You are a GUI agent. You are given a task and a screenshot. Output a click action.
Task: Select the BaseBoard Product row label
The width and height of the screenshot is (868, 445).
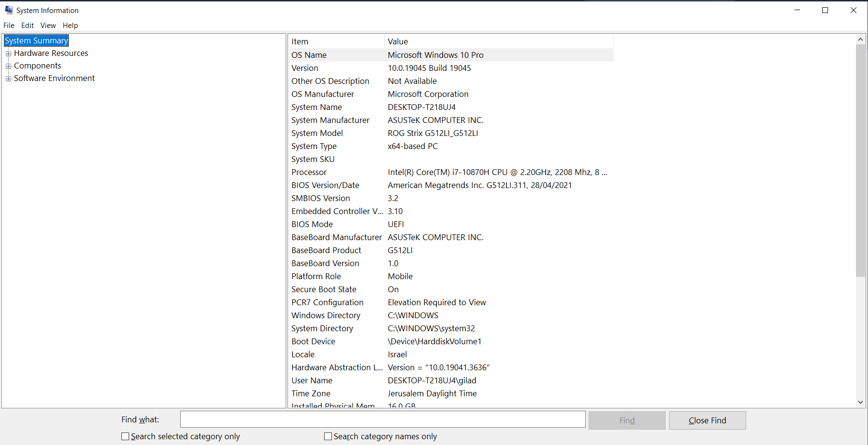coord(326,250)
